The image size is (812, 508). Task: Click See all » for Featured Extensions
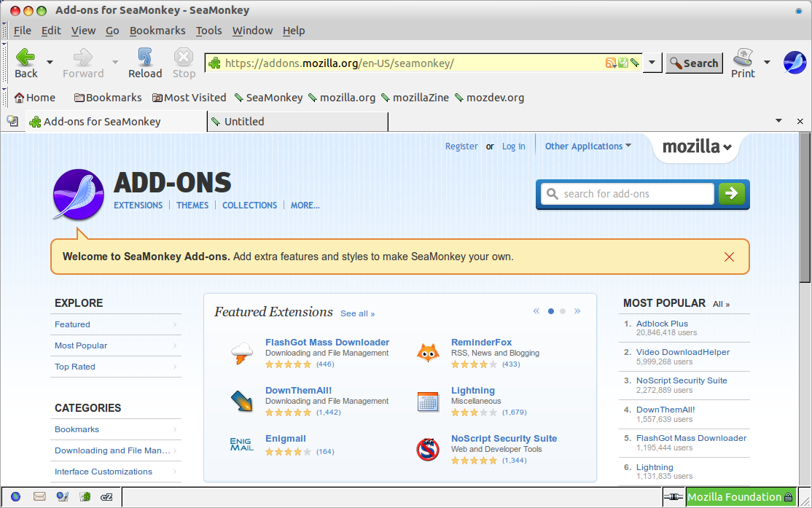[357, 313]
